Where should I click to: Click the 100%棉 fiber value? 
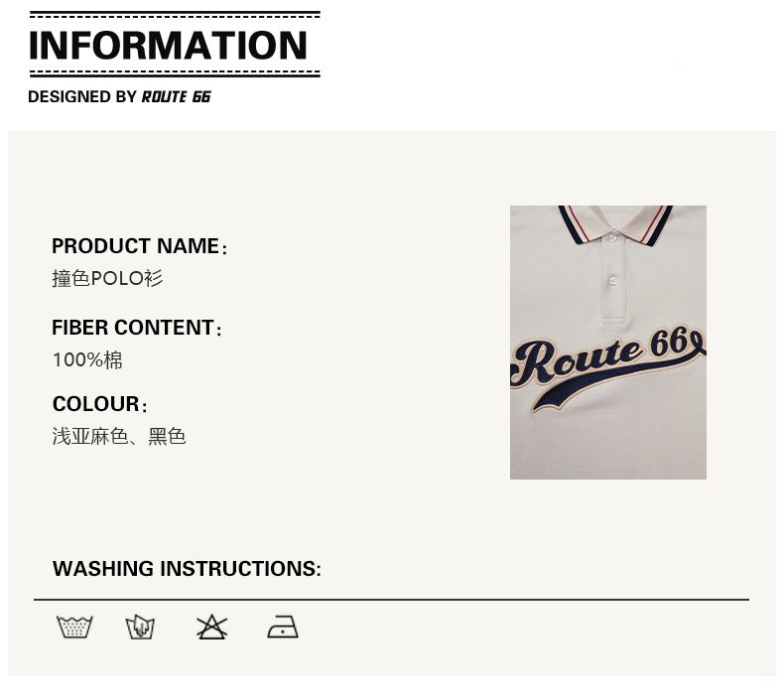(87, 359)
